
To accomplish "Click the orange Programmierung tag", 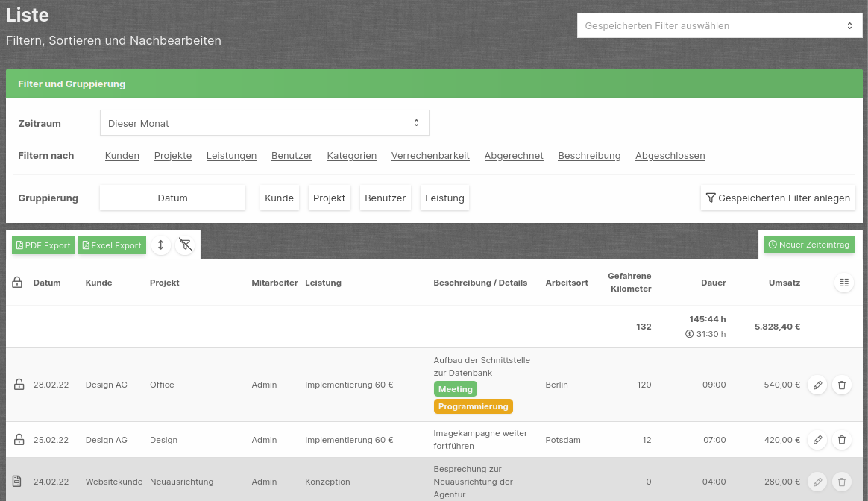I will pyautogui.click(x=474, y=406).
